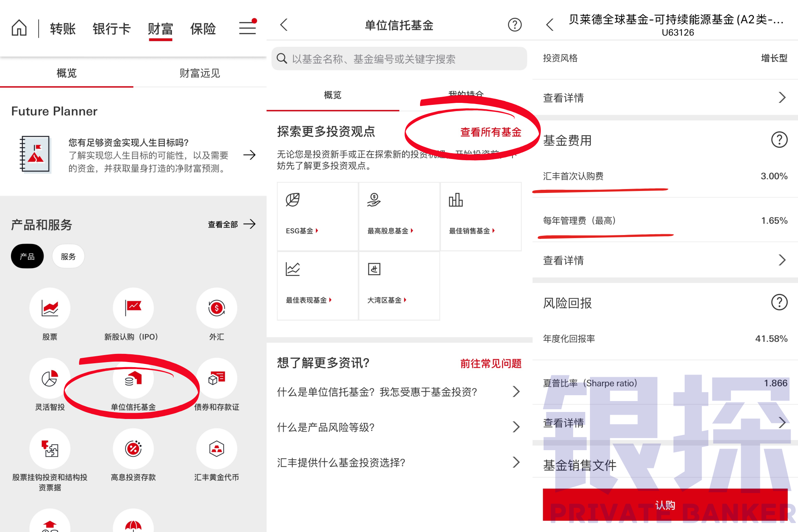The height and width of the screenshot is (532, 798).
Task: Tap the home icon in top navigation
Action: click(19, 28)
